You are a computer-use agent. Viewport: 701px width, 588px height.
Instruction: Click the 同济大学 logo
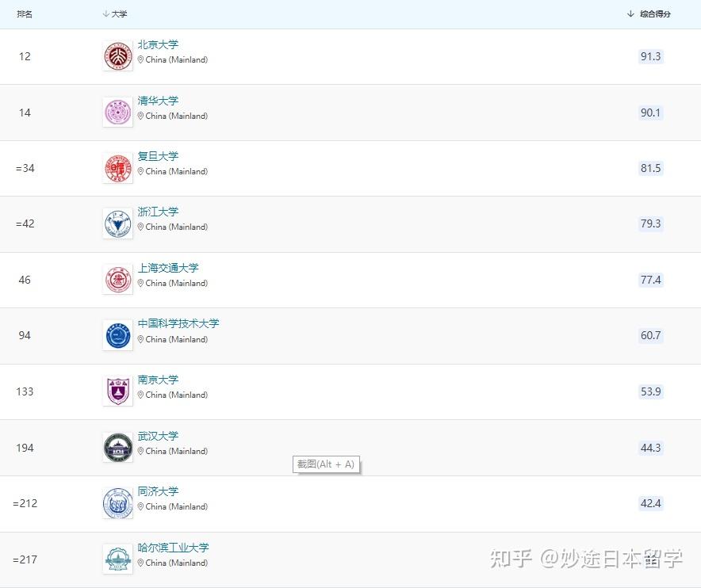tap(118, 503)
